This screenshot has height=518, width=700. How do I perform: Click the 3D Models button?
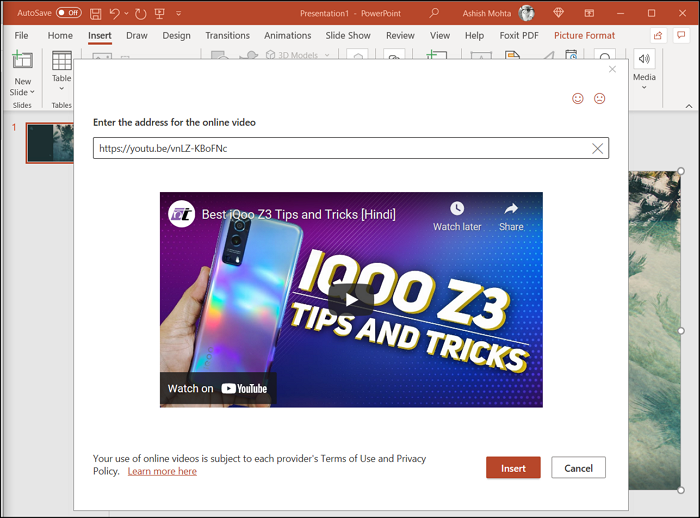tap(298, 55)
